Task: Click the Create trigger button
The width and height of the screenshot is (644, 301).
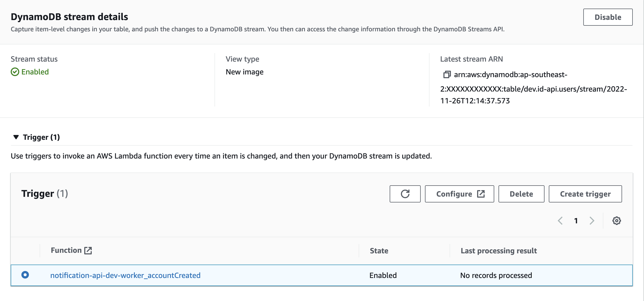Action: tap(585, 194)
